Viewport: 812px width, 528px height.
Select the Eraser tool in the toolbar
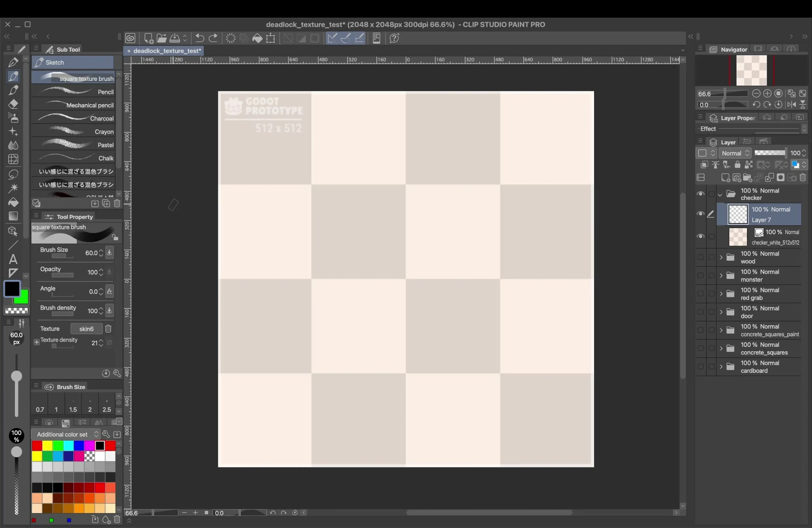coord(13,104)
